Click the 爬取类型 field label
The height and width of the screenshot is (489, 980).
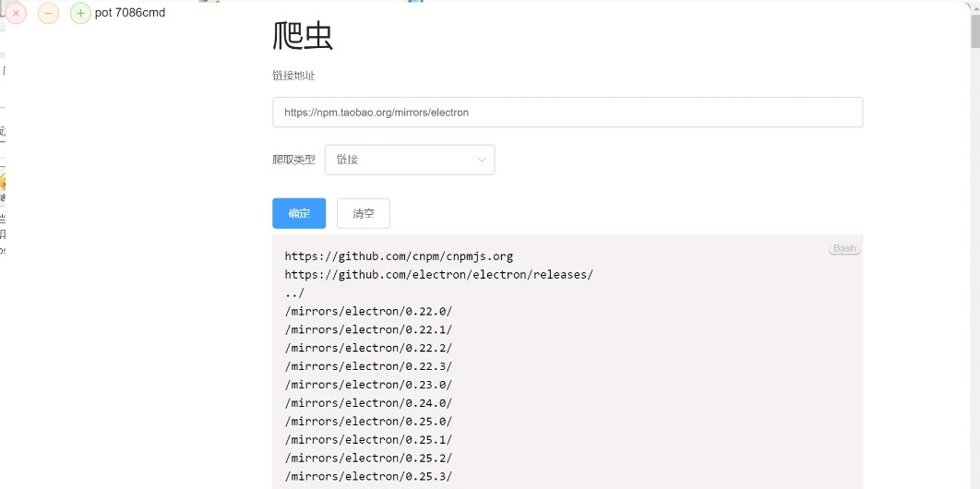pyautogui.click(x=293, y=160)
